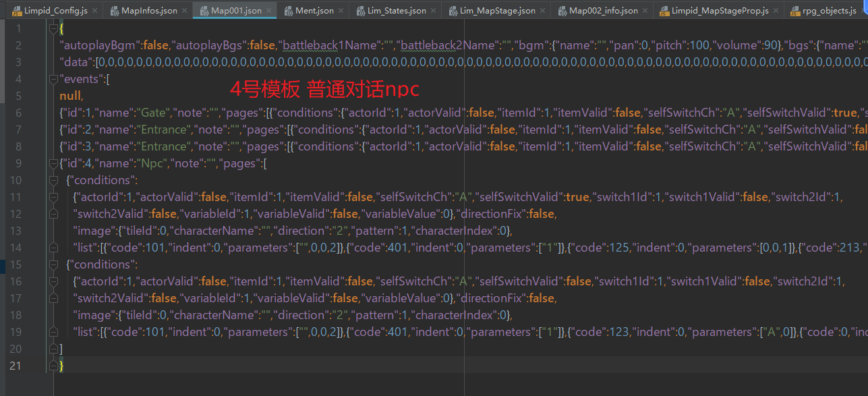The height and width of the screenshot is (396, 868).
Task: Click the "image" key on line 13
Action: [93, 231]
